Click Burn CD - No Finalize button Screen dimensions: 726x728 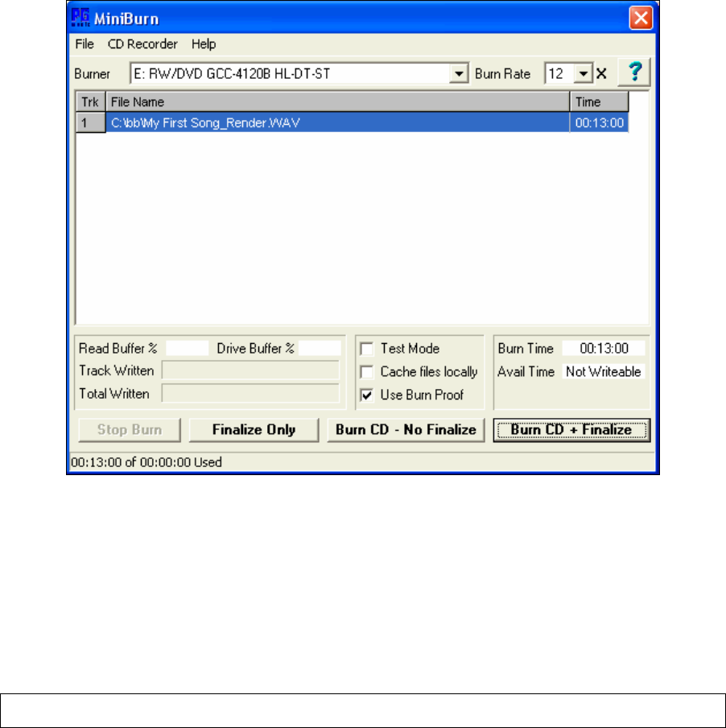406,430
